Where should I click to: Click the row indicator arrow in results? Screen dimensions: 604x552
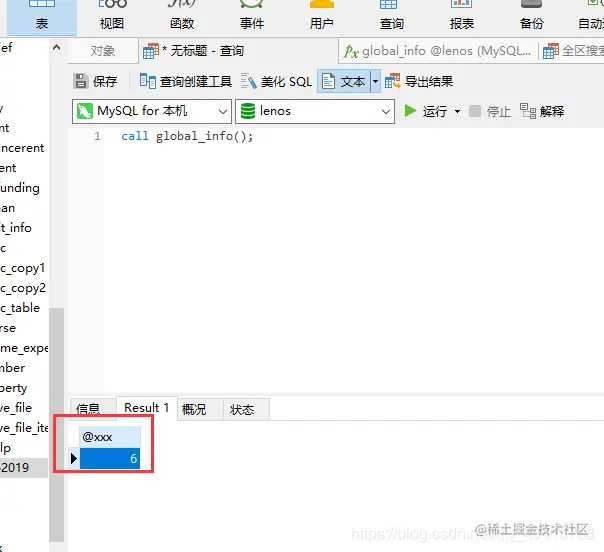[74, 458]
